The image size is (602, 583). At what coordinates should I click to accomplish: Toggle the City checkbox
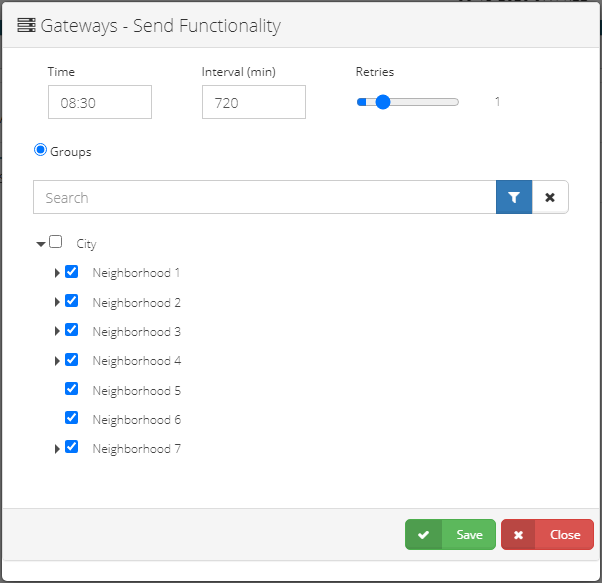pyautogui.click(x=56, y=242)
